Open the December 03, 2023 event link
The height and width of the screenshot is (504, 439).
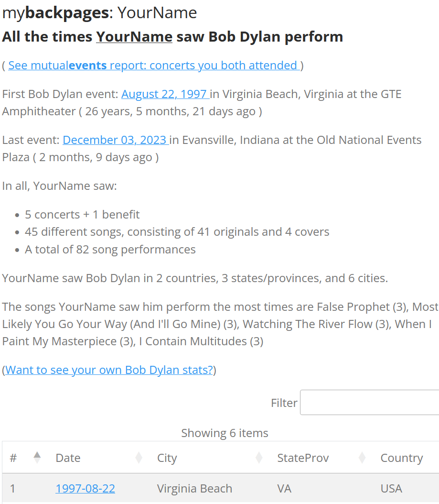tap(116, 140)
